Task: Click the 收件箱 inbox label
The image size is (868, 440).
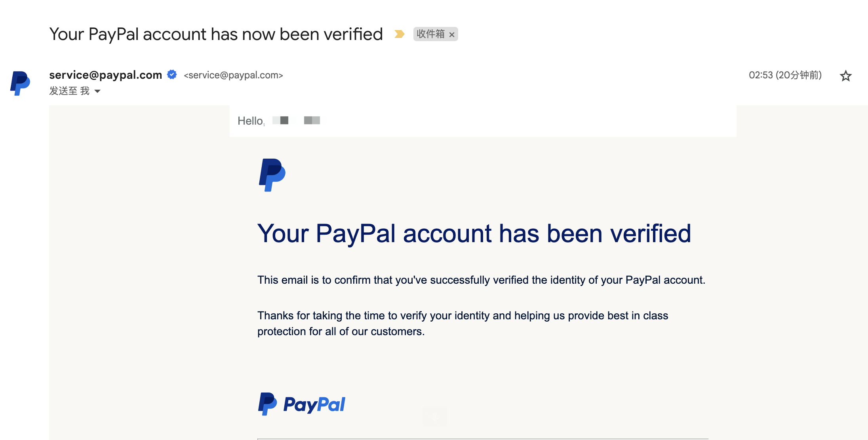Action: pos(430,34)
